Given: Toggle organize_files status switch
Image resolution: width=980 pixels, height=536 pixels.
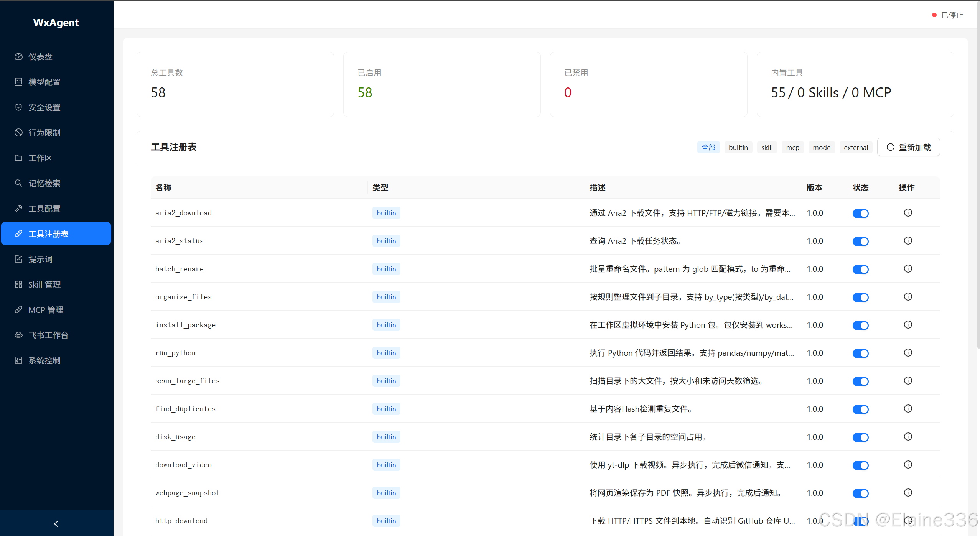Looking at the screenshot, I should tap(860, 298).
